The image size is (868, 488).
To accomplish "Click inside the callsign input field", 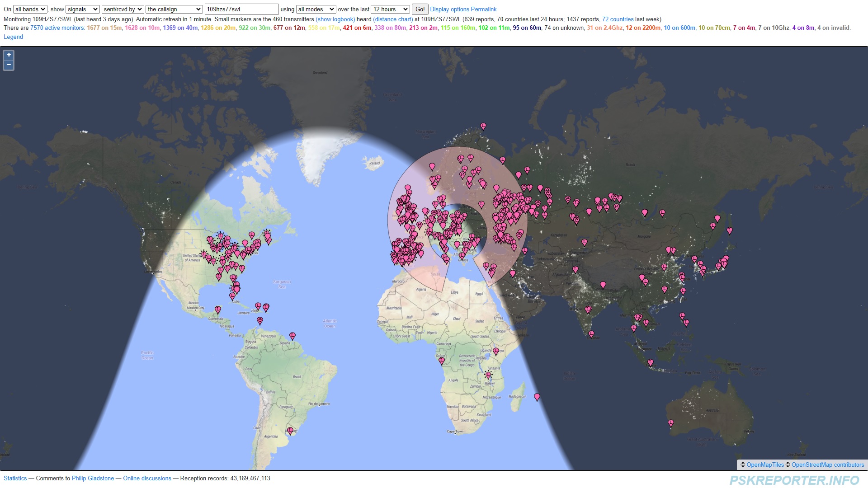I will point(241,9).
